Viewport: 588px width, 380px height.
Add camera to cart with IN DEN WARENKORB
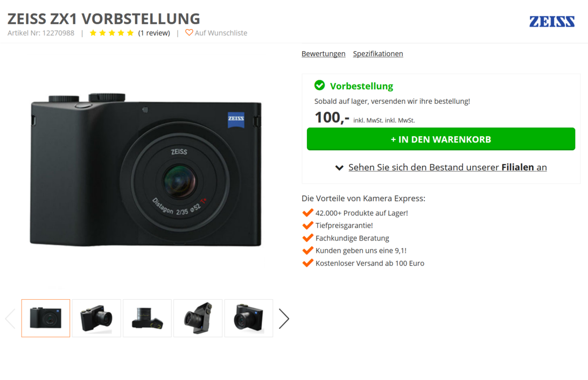click(x=441, y=139)
